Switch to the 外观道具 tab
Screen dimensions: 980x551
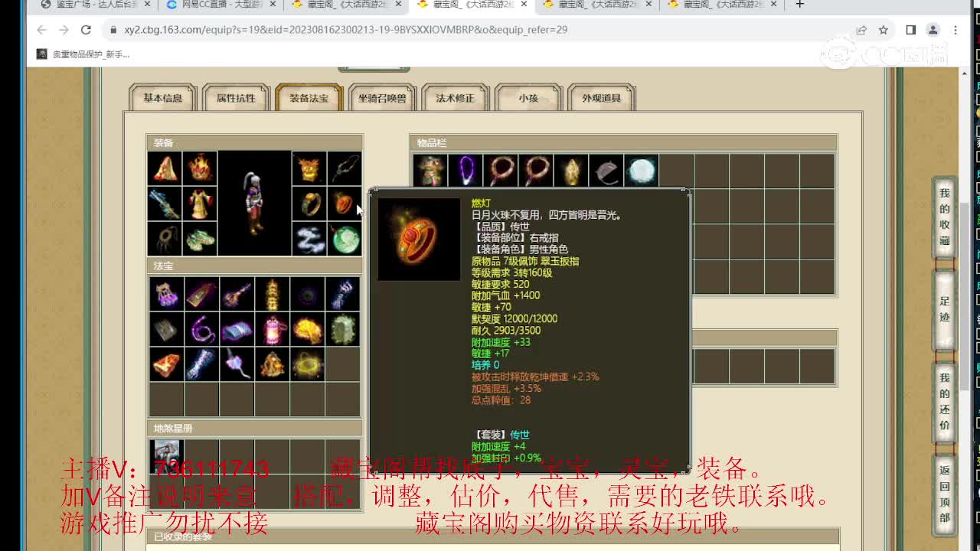coord(602,98)
